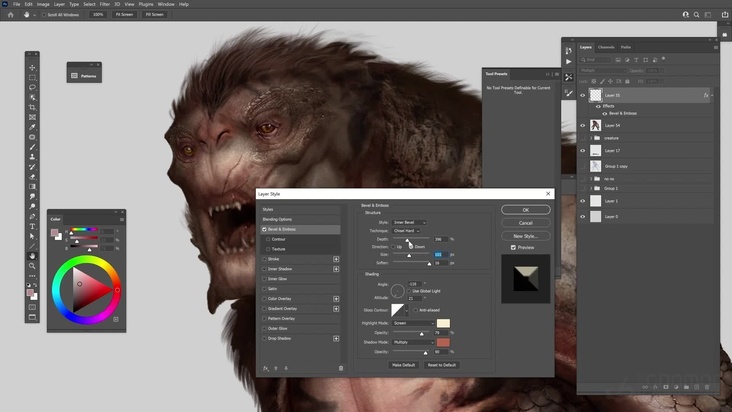Enable the Satin checkbox
This screenshot has height=412, width=732.
[x=264, y=289]
